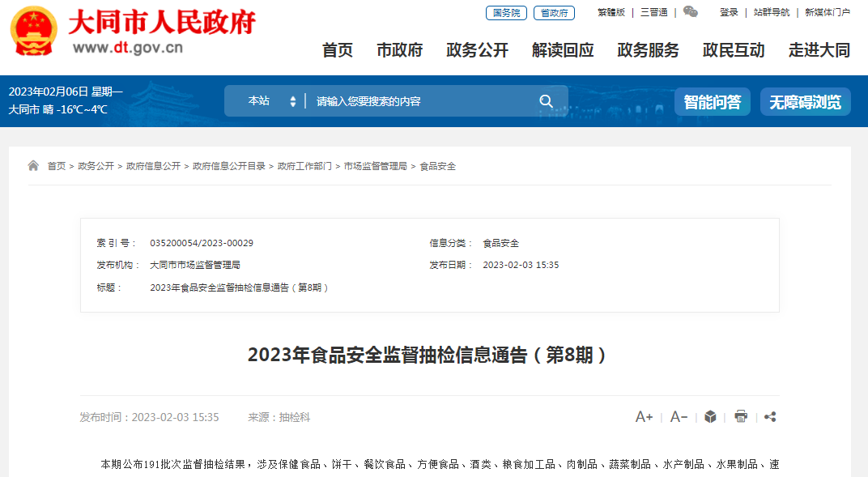
Task: Click the date 2023年02月06日 星期一
Action: click(x=66, y=92)
